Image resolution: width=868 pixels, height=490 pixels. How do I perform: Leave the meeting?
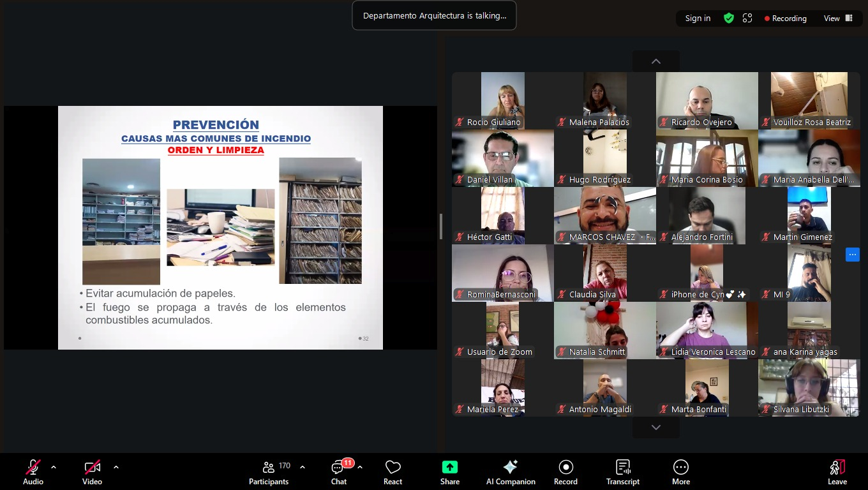(x=837, y=472)
